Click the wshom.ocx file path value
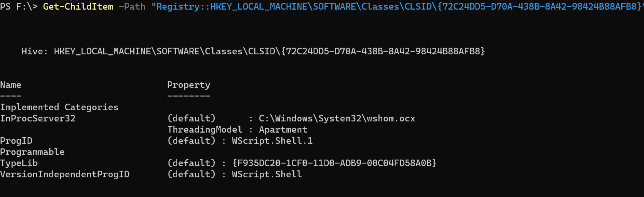The height and width of the screenshot is (197, 644). pyautogui.click(x=337, y=118)
